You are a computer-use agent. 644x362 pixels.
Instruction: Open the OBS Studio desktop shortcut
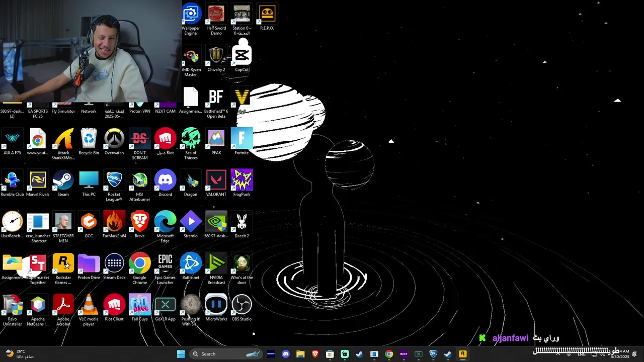pos(242,309)
